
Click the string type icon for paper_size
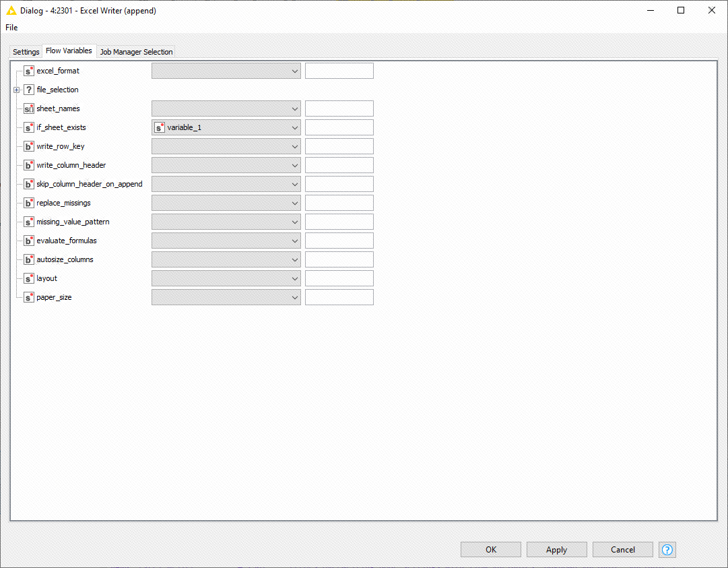tap(28, 296)
